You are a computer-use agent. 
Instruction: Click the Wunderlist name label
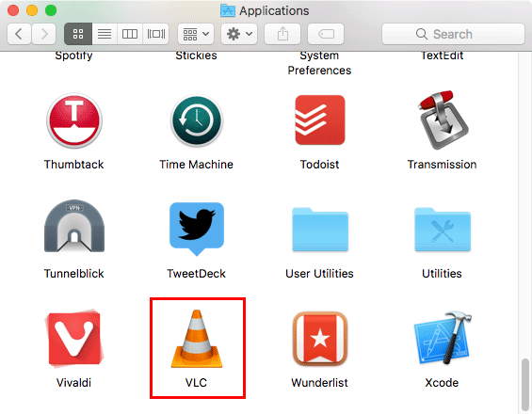[x=319, y=383]
